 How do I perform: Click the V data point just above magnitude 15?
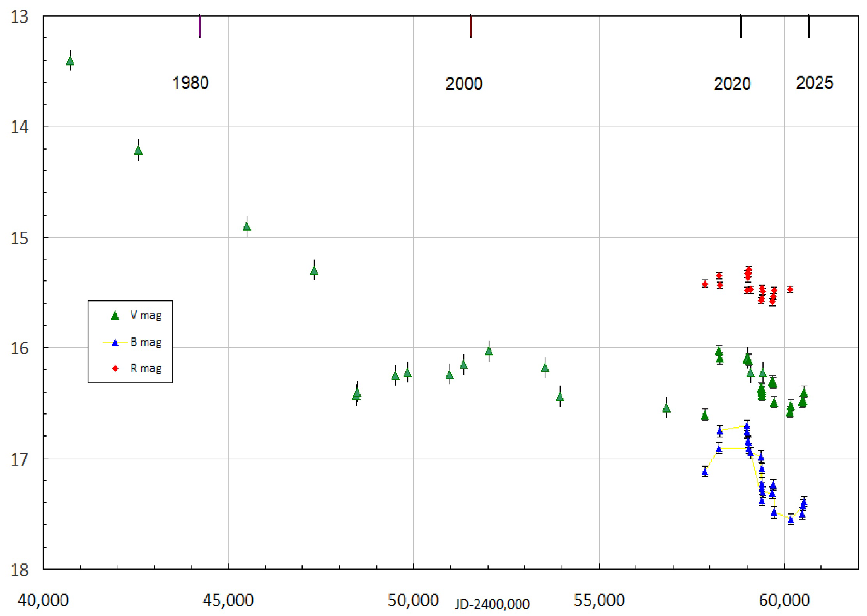pyautogui.click(x=247, y=227)
